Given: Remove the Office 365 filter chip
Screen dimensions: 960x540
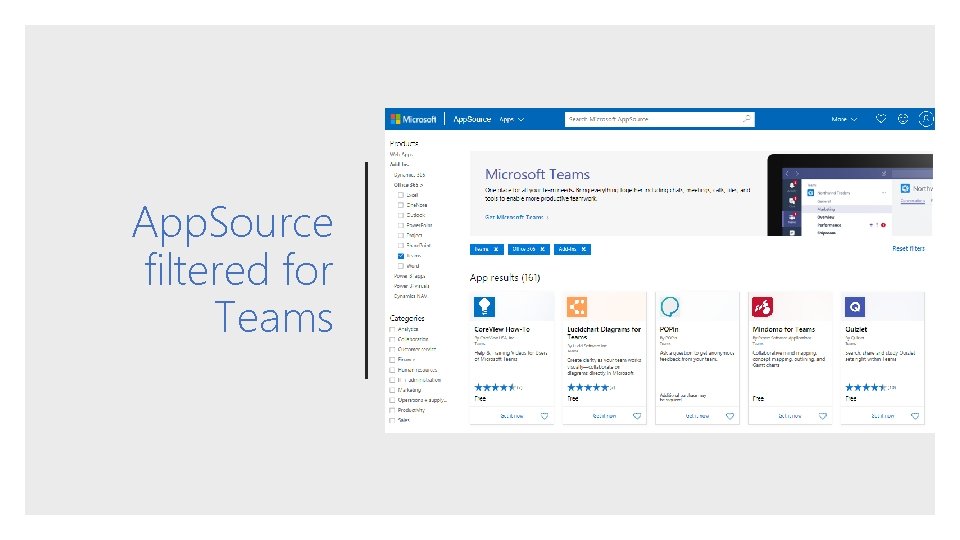Looking at the screenshot, I should click(542, 249).
